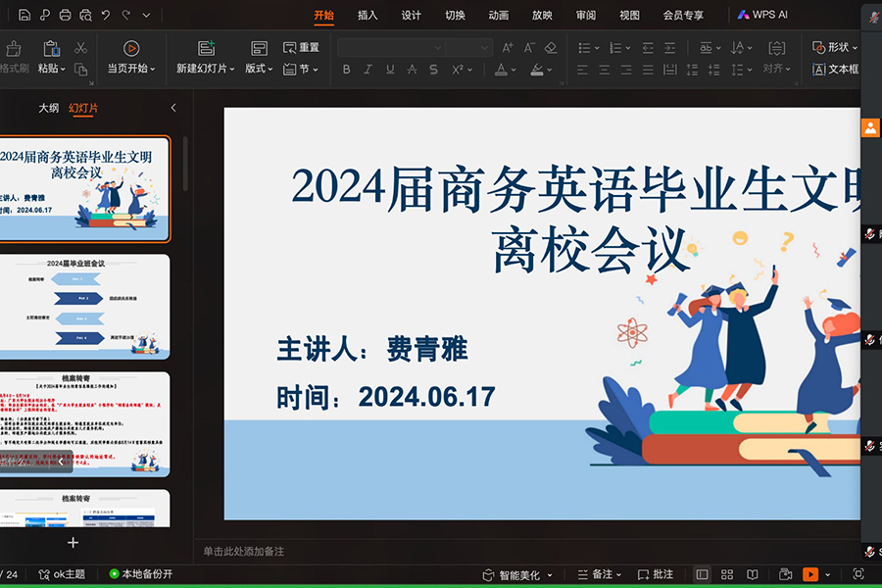Image resolution: width=882 pixels, height=588 pixels.
Task: Click the undo arrow icon
Action: pyautogui.click(x=106, y=15)
